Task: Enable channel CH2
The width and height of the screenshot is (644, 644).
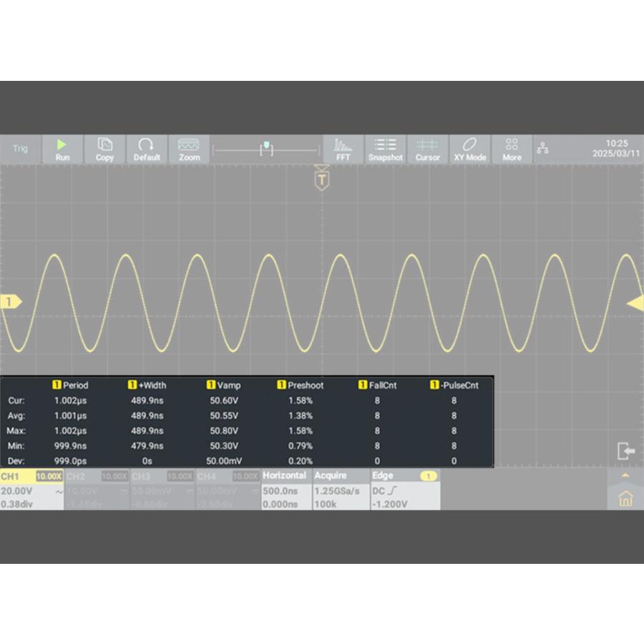Action: click(x=97, y=489)
